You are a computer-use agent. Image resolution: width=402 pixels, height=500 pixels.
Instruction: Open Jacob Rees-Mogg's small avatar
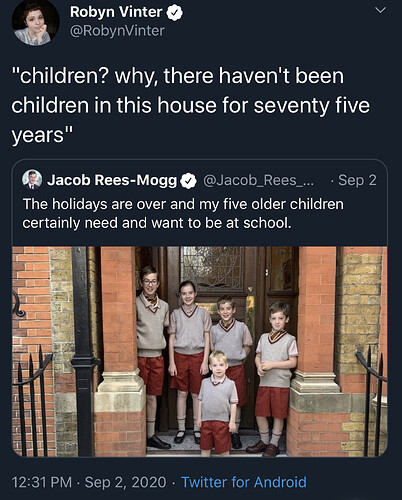[32, 179]
